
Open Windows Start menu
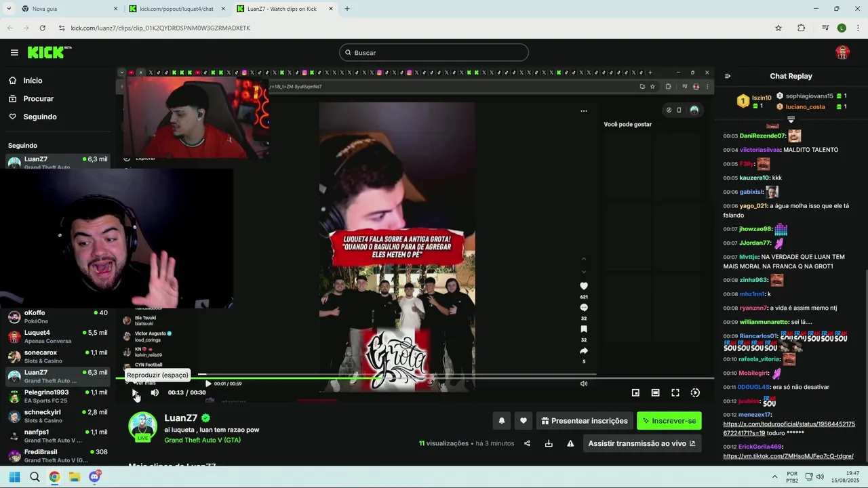[14, 477]
